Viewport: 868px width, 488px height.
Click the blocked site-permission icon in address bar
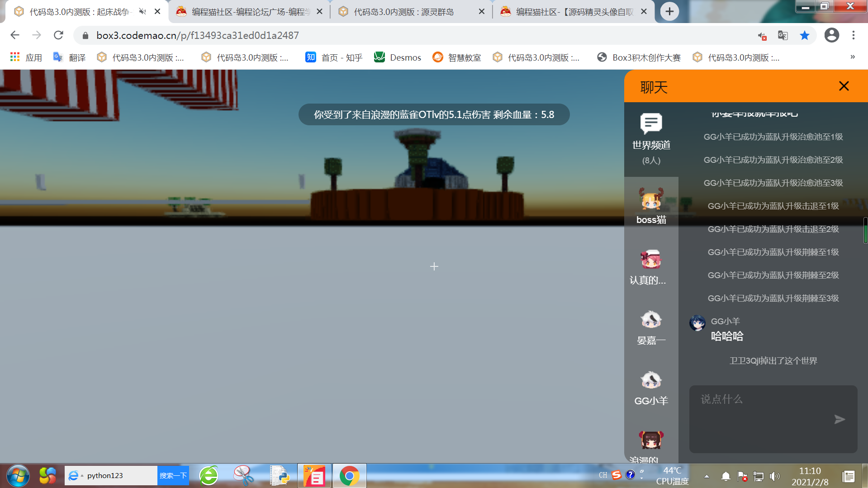(x=762, y=35)
